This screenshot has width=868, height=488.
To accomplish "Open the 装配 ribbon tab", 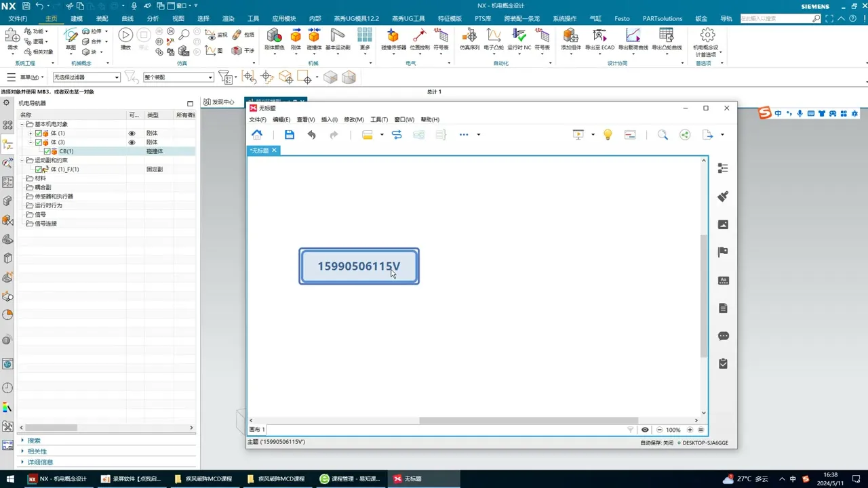I will (102, 18).
